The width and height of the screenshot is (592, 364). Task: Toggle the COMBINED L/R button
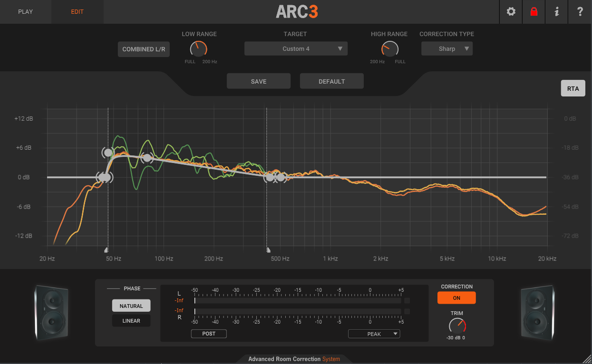(x=144, y=49)
